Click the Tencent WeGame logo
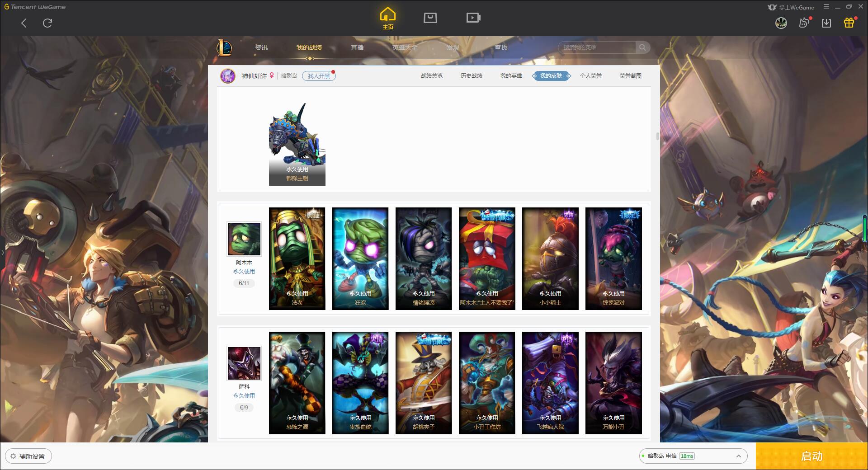 coord(35,7)
